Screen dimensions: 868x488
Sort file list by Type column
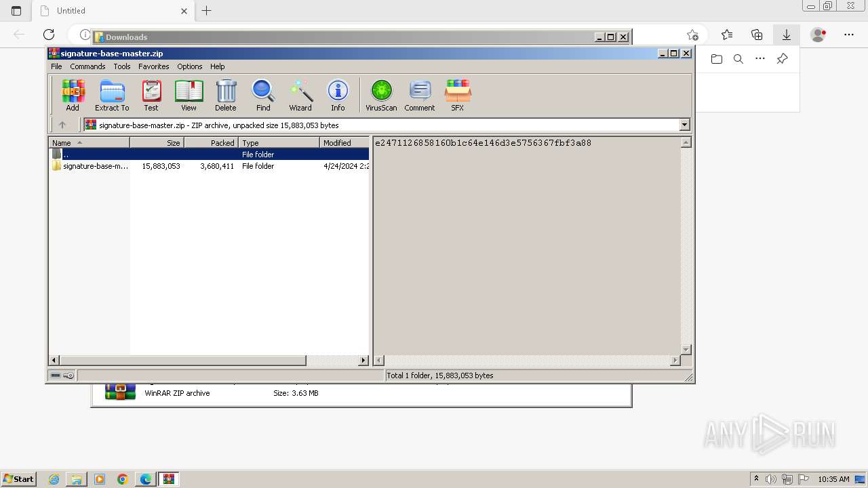click(x=279, y=143)
